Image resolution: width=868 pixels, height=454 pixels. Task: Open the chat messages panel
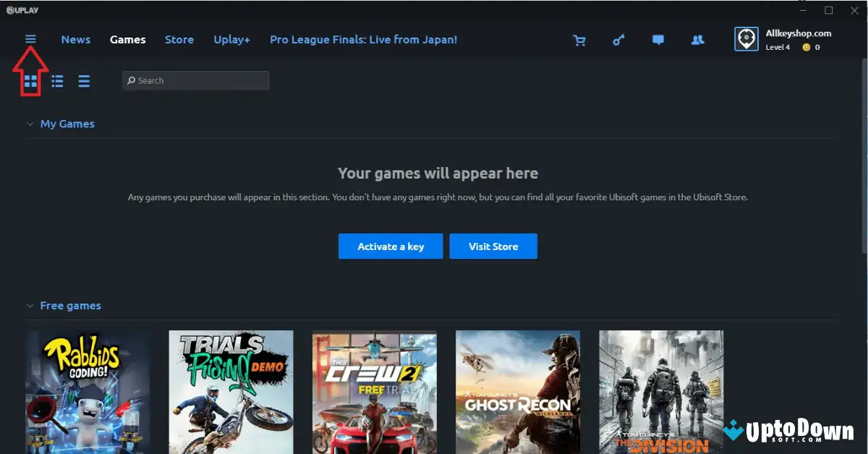(x=658, y=40)
